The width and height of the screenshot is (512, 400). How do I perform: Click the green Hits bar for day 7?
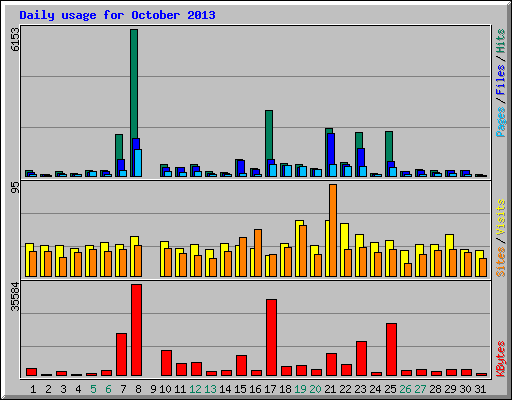[x=119, y=147]
